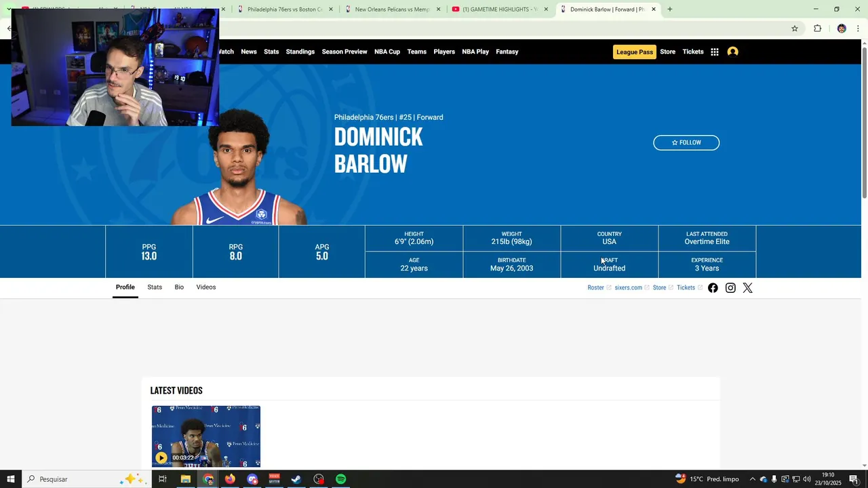Viewport: 868px width, 488px height.
Task: Open Firefox from the taskbar
Action: pyautogui.click(x=230, y=479)
